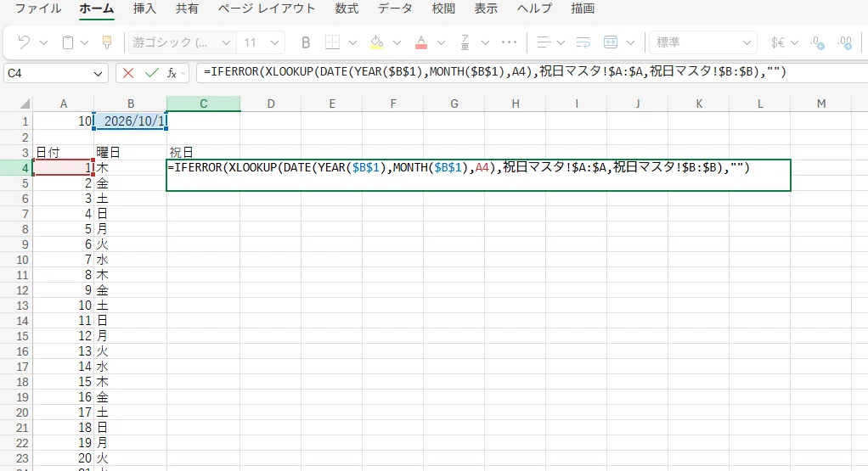Click cell A13 with value 10
868x471 pixels.
coord(64,306)
